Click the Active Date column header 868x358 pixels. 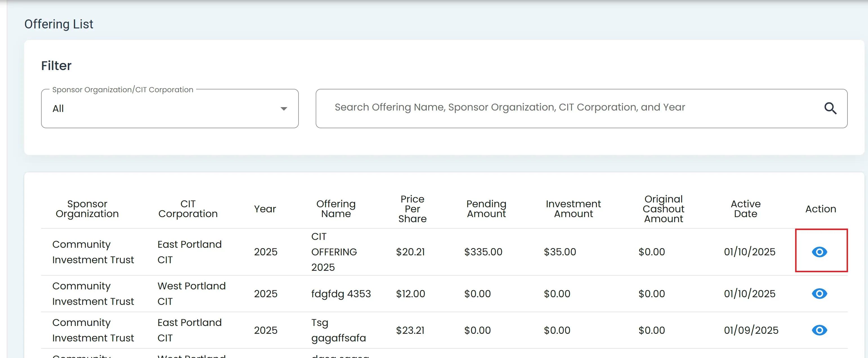[x=745, y=209]
